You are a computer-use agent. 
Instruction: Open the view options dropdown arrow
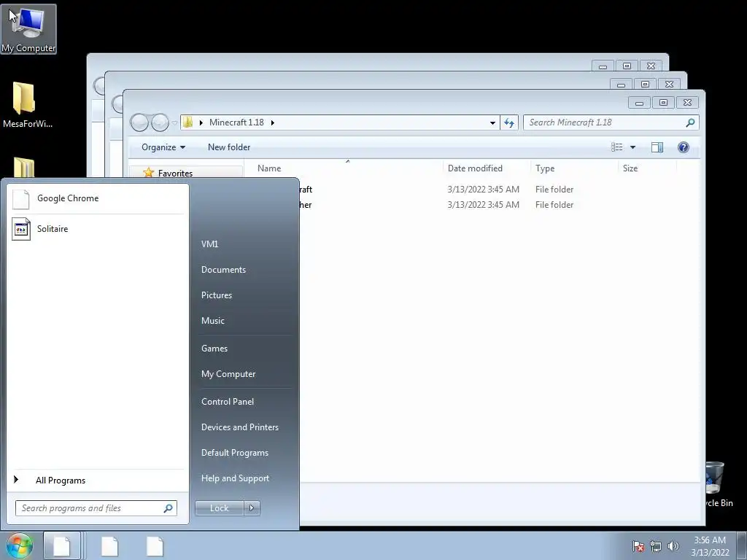[632, 147]
